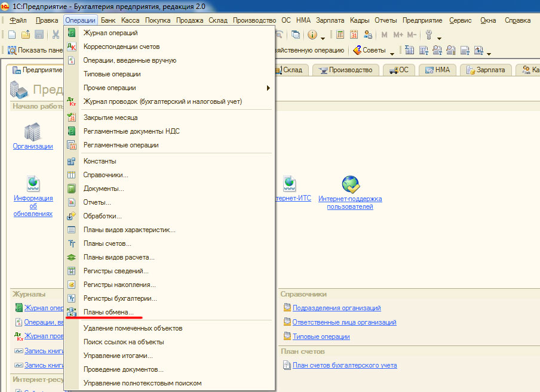The height and width of the screenshot is (392, 540).
Task: Click the info help icon in the toolbar
Action: point(312,35)
